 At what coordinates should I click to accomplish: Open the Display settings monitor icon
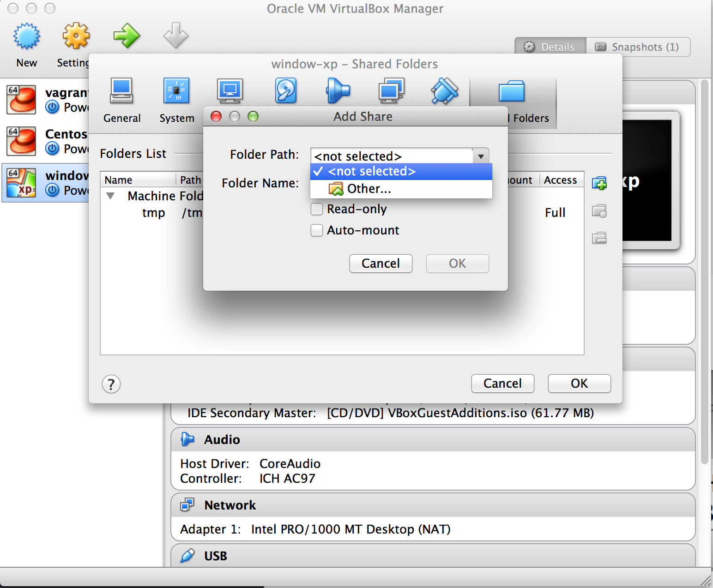(x=230, y=91)
